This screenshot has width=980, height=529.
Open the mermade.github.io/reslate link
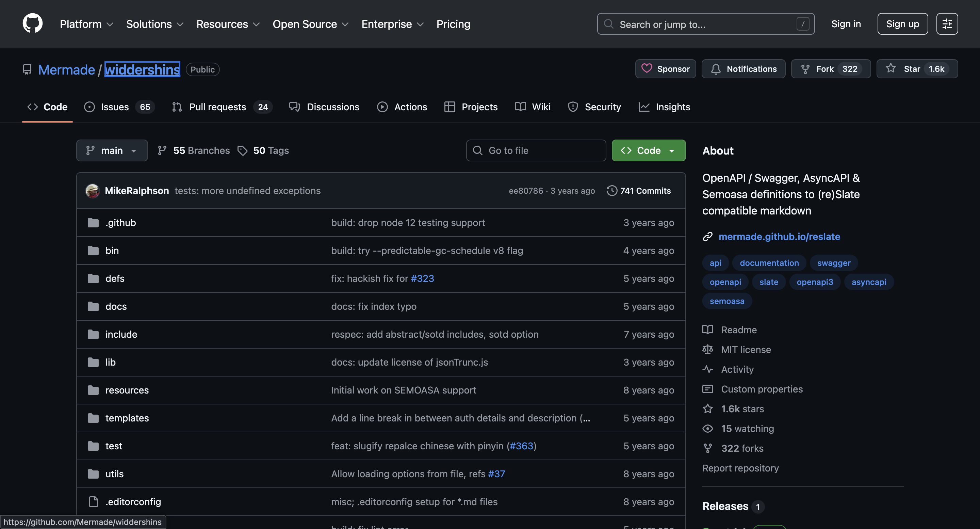(x=779, y=237)
